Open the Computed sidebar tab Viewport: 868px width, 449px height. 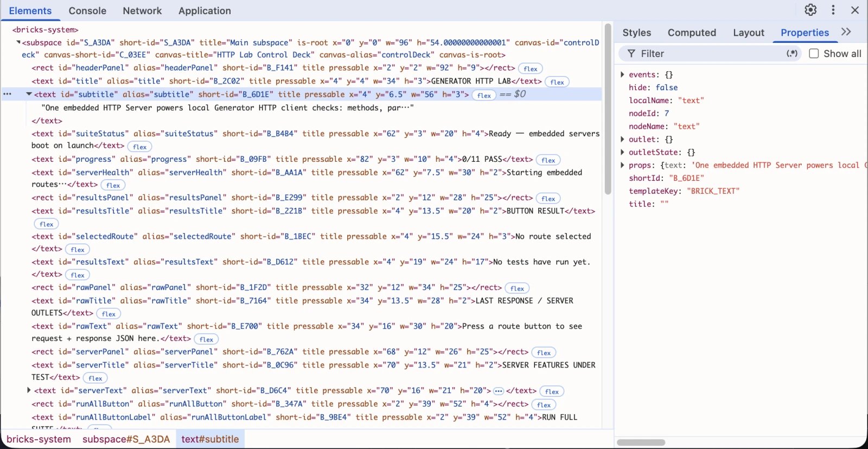[692, 33]
